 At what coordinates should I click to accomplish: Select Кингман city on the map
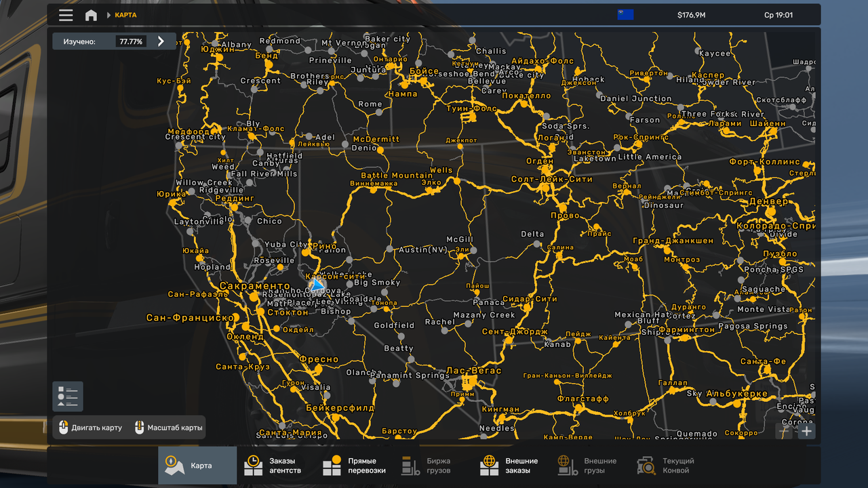coord(500,409)
